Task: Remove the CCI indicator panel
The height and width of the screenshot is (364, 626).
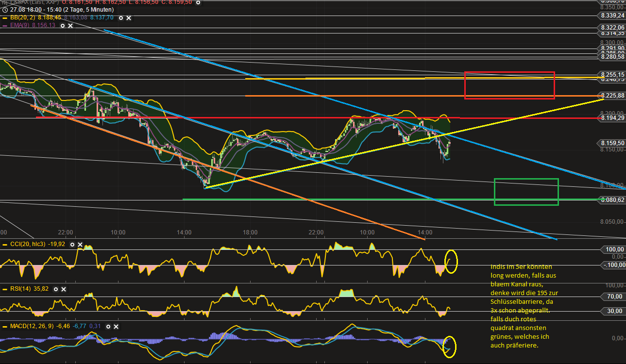Action: click(80, 244)
